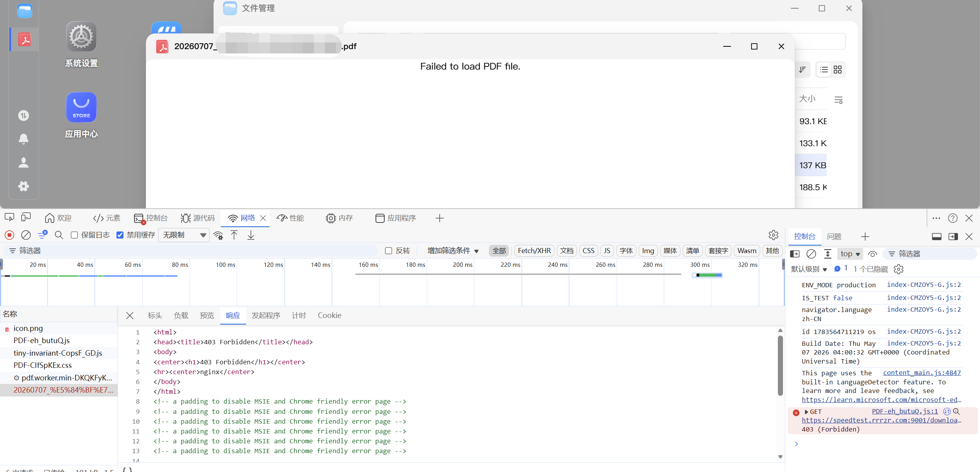Screen dimensions: 980x472
Task: Filter requests by Fetch/XHR
Action: tap(534, 251)
